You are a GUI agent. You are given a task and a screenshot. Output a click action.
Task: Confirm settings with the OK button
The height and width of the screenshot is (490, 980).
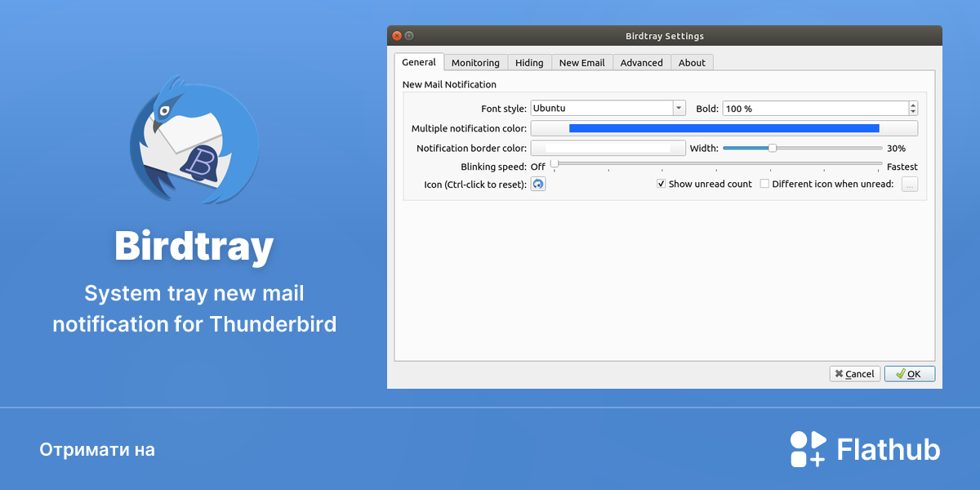click(909, 374)
